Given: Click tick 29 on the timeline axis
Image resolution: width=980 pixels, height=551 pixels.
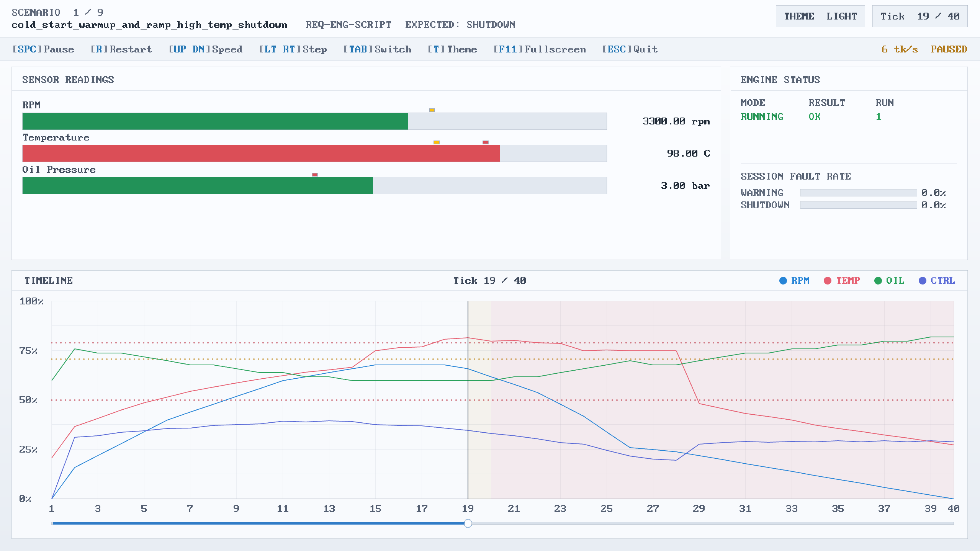Looking at the screenshot, I should [699, 508].
